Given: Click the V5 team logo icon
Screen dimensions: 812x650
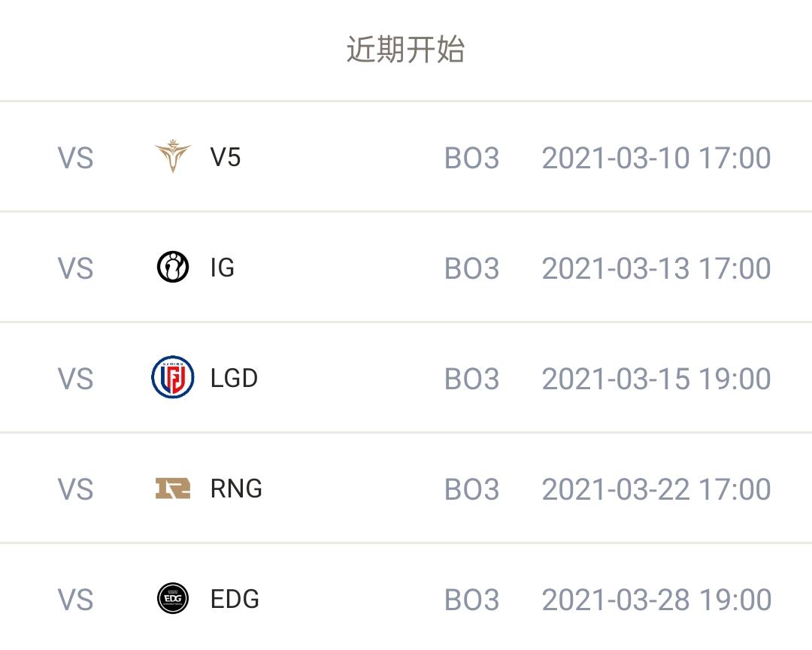Looking at the screenshot, I should coord(172,157).
